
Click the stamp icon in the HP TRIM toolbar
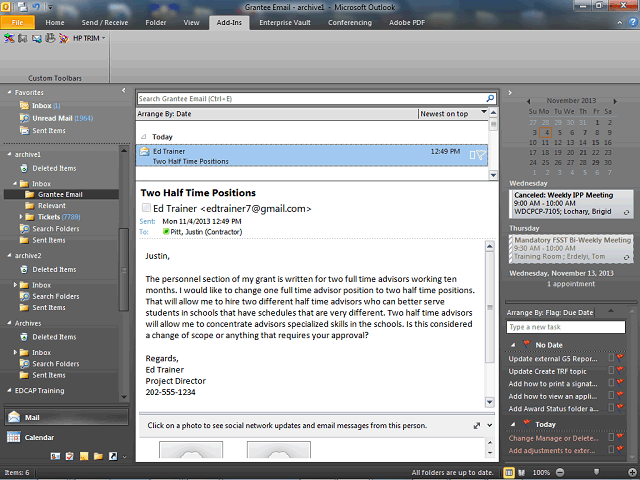(50, 38)
